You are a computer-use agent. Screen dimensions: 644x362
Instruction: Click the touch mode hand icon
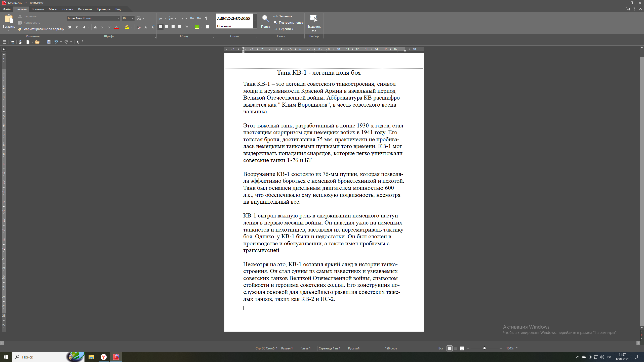click(20, 42)
